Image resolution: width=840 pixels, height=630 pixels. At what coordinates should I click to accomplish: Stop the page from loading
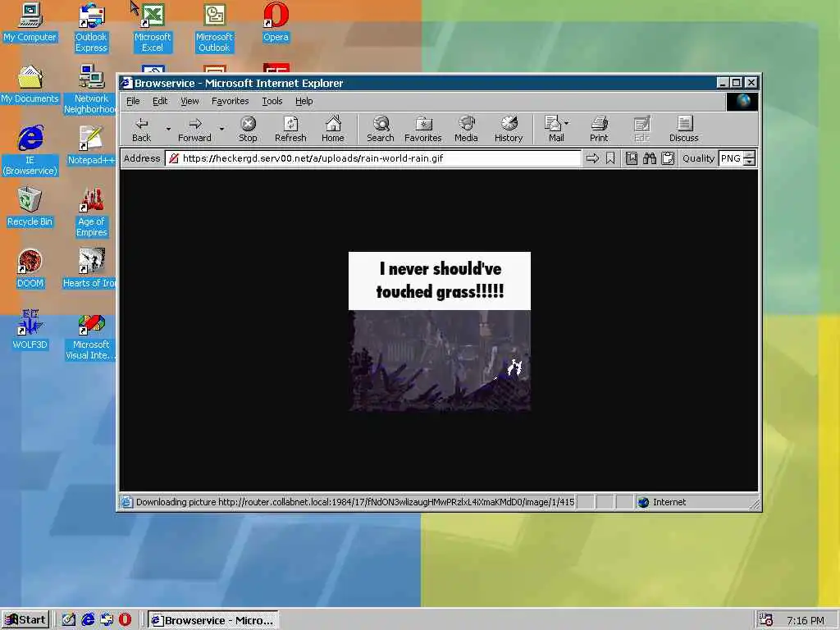point(248,129)
